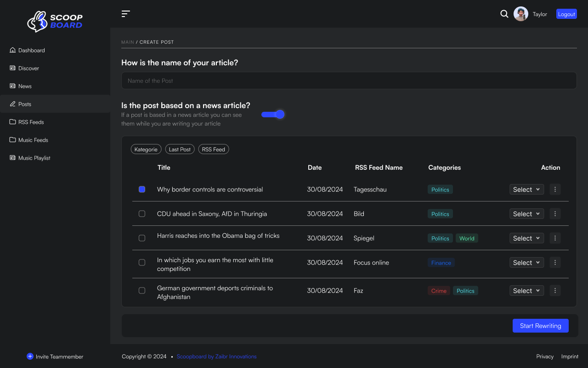Image resolution: width=588 pixels, height=368 pixels.
Task: Open three-dot menu for Tagesschau row
Action: [555, 189]
